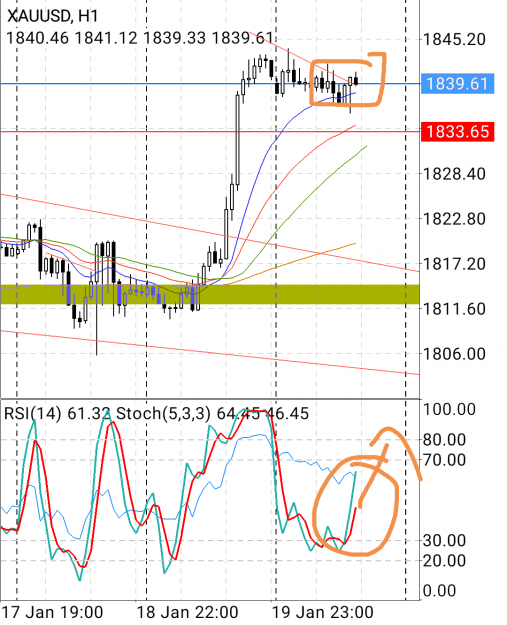The image size is (507, 625).
Task: Click the 17 Jan 19:00 time label
Action: (x=52, y=612)
